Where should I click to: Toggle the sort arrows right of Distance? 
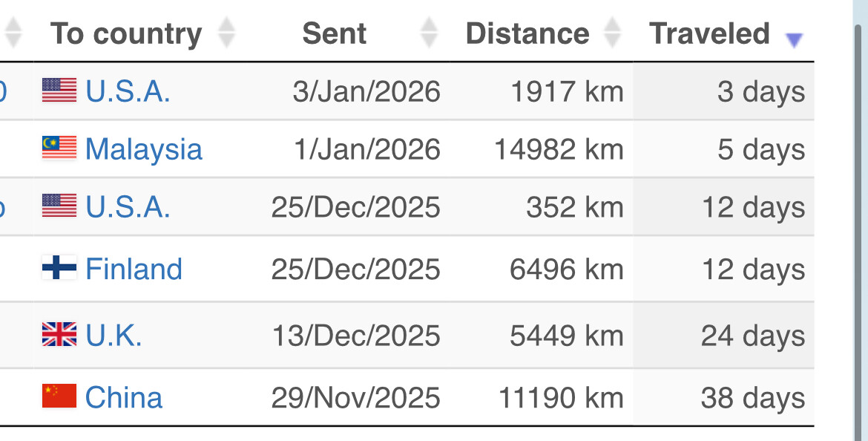612,33
